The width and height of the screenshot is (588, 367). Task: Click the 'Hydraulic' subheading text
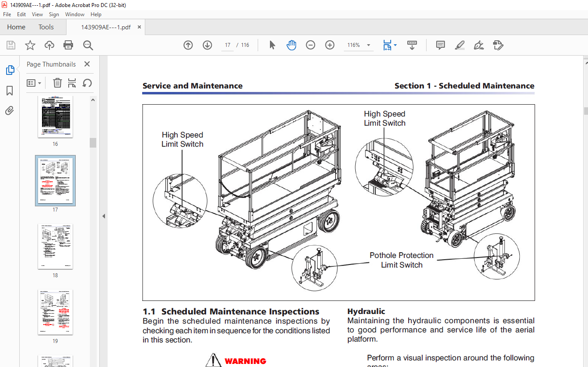tap(366, 311)
